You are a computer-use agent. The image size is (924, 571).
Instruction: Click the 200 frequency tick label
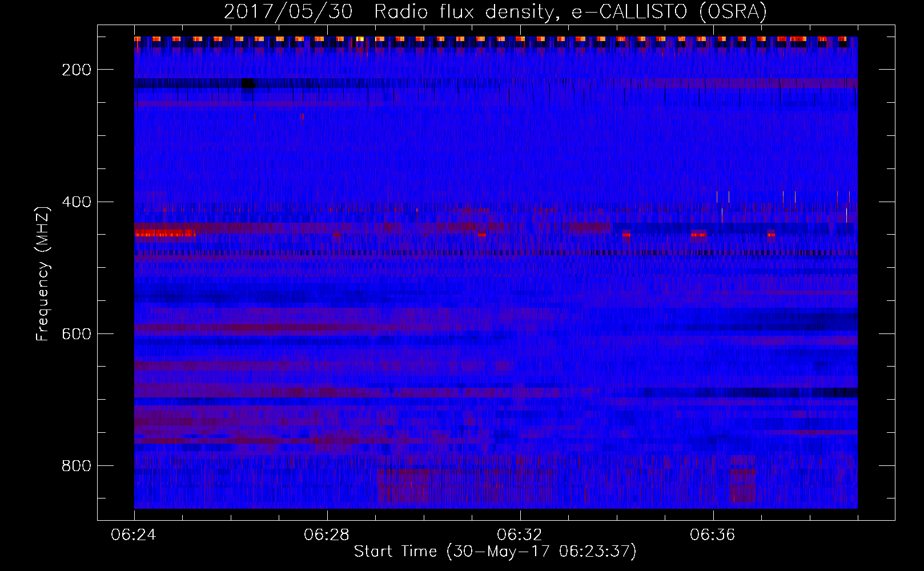click(x=77, y=70)
